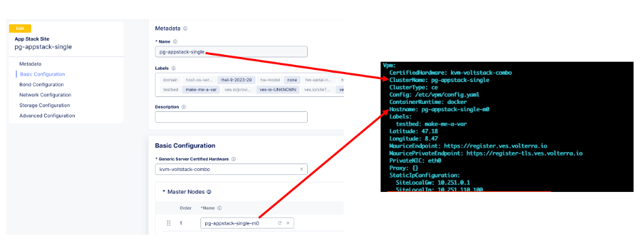Open Bond Configuration in the sidebar
Screen dimensions: 644x251
(x=41, y=85)
